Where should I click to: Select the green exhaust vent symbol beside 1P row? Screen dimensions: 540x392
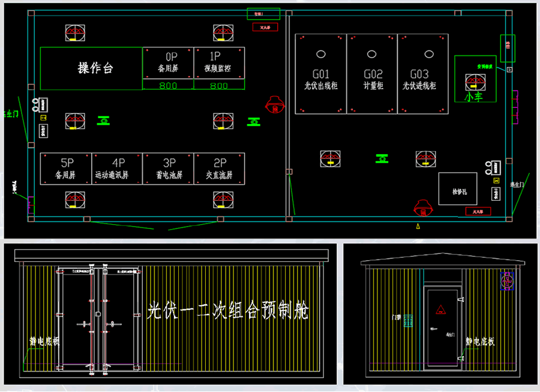[253, 122]
